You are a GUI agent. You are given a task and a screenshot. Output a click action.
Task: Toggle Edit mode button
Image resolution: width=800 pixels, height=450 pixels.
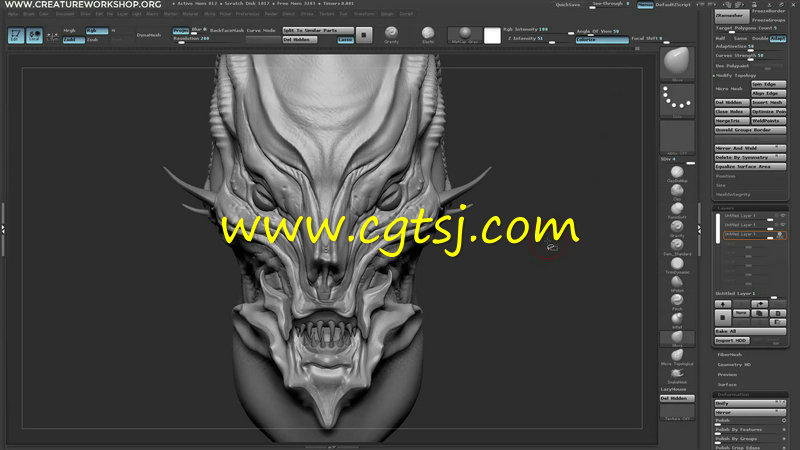point(16,35)
